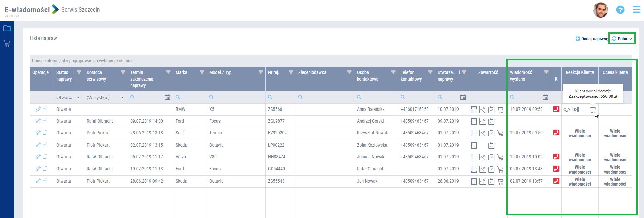
Task: Open the calendar picker for Termin zakończenia naprawy
Action: (167, 97)
